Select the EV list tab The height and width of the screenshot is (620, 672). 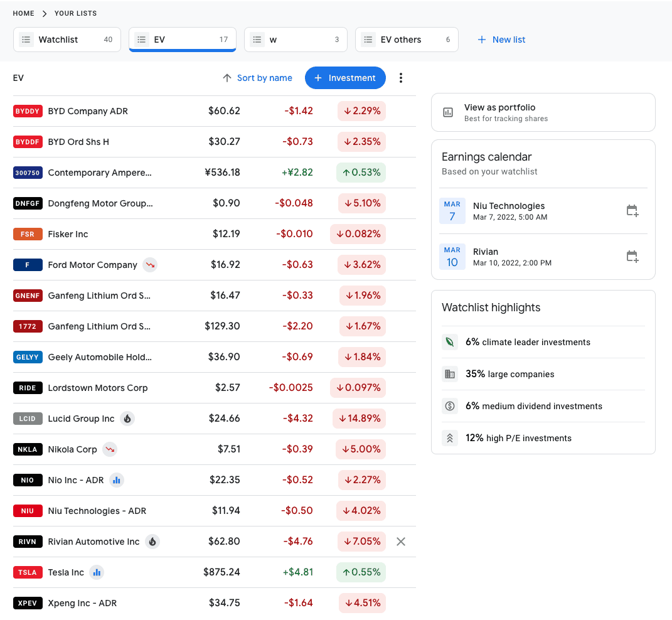pyautogui.click(x=183, y=40)
